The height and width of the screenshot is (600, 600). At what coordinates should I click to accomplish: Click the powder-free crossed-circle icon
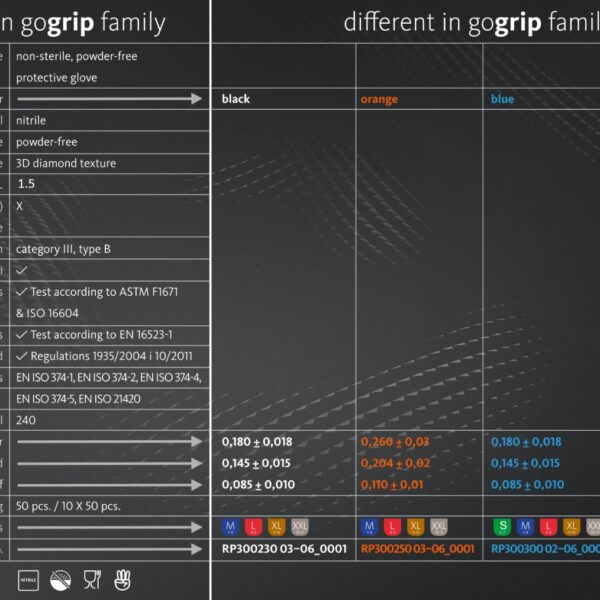[x=60, y=580]
